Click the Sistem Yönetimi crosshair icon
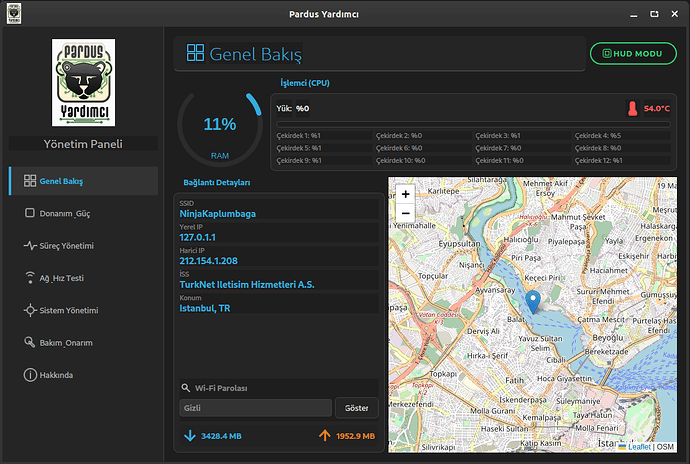The width and height of the screenshot is (690, 464). click(30, 311)
